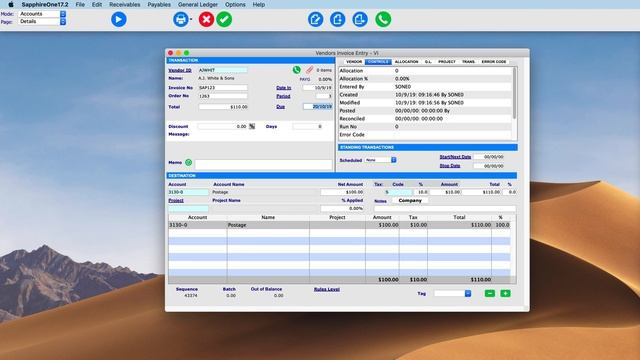Click the Discount amount field
This screenshot has height=360, width=640.
click(x=222, y=127)
